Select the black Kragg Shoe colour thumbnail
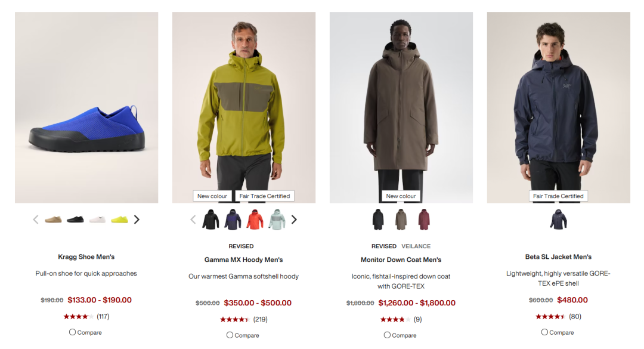Screen dimensions: 644x349 (x=75, y=220)
